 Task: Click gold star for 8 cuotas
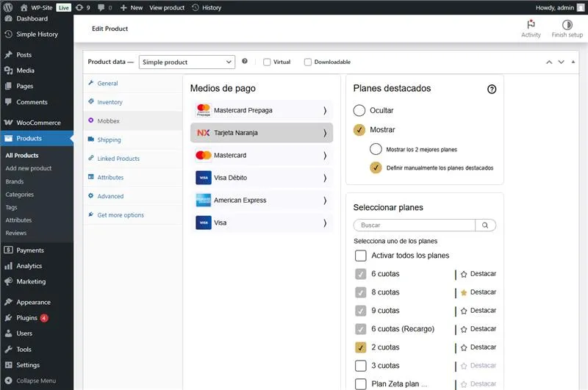tap(464, 292)
